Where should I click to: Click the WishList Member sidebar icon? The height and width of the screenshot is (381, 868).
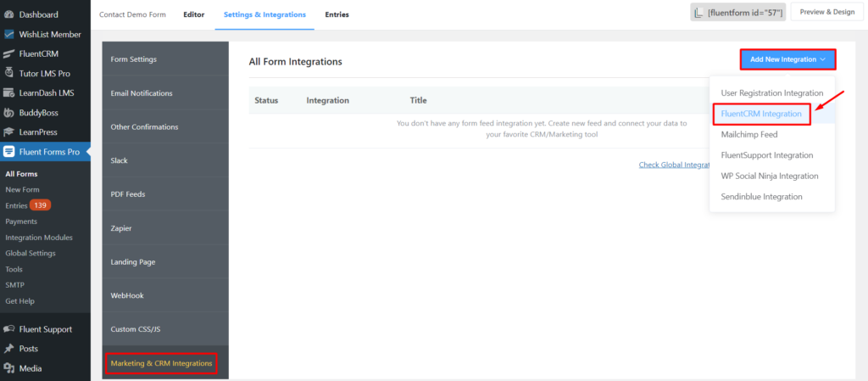click(8, 34)
